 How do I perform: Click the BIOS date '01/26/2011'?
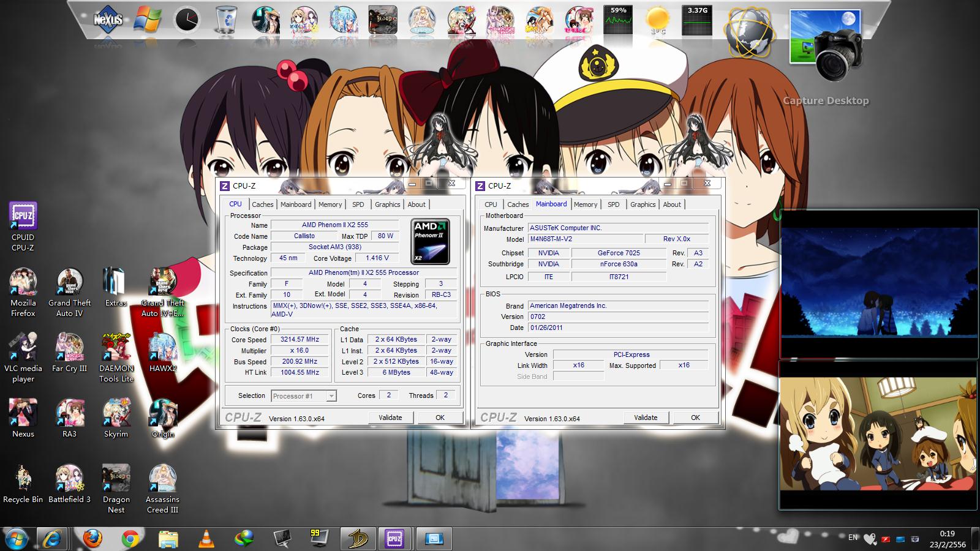(619, 328)
